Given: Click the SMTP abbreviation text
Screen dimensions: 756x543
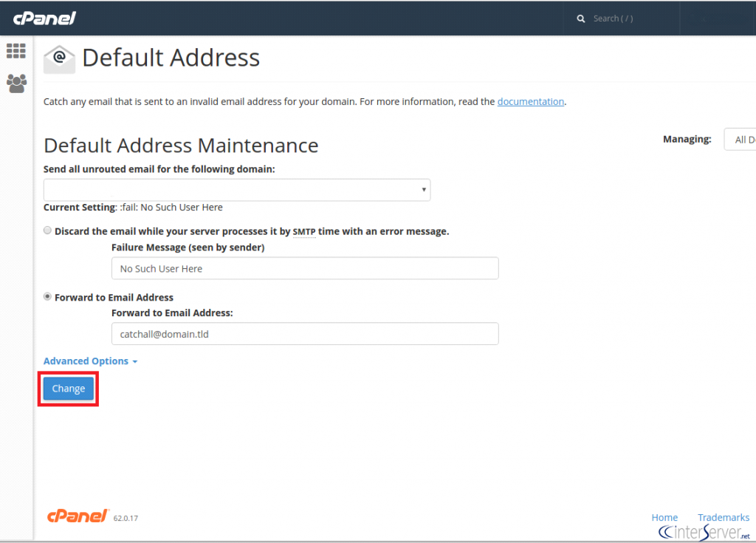Looking at the screenshot, I should (304, 231).
